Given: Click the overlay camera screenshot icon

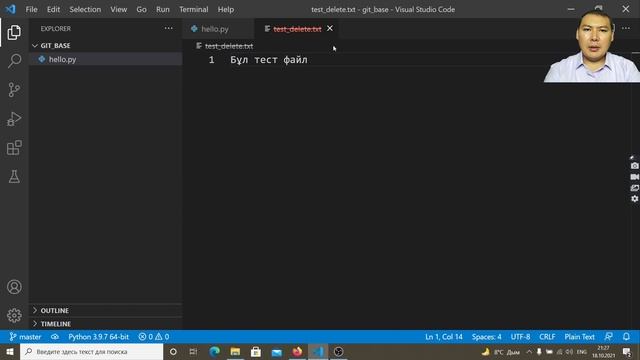Looking at the screenshot, I should click(634, 166).
